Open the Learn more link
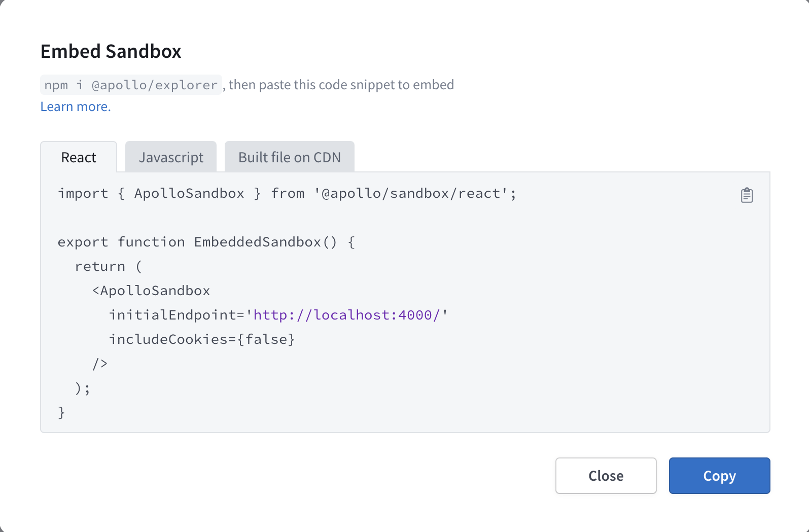The height and width of the screenshot is (532, 809). click(75, 106)
